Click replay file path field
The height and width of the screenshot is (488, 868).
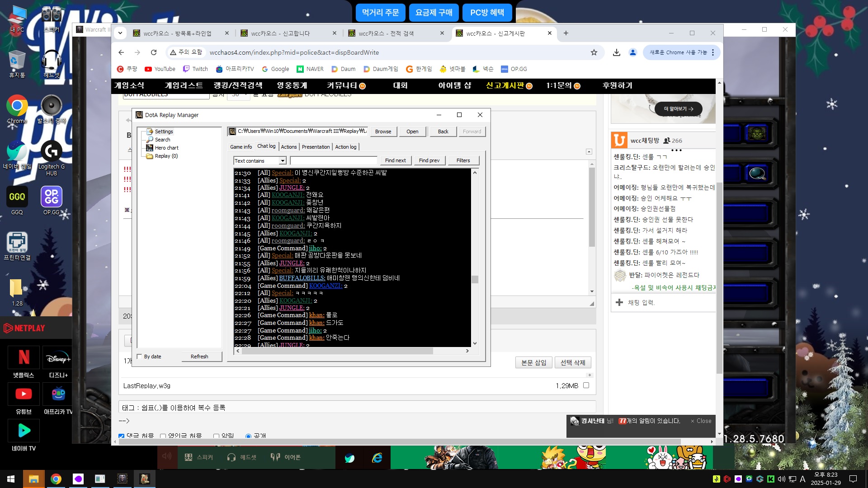coord(298,131)
